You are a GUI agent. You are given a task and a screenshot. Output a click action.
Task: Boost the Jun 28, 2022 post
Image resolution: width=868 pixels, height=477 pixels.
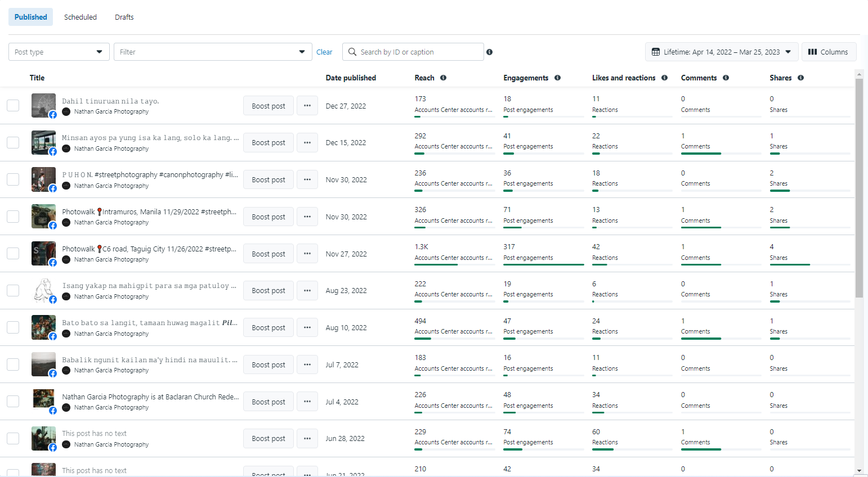click(269, 438)
